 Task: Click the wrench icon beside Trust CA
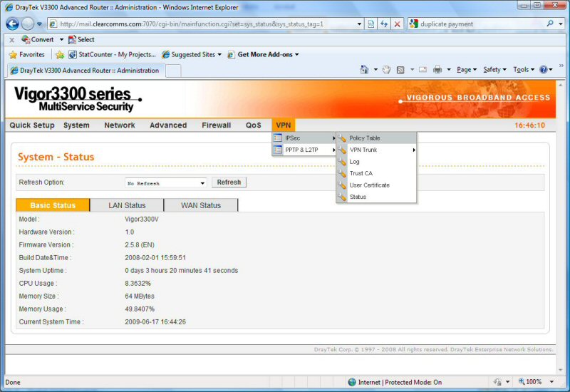tap(342, 174)
